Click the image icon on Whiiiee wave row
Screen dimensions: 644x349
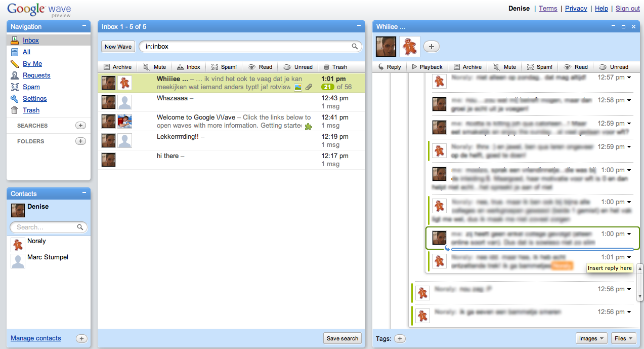(298, 87)
